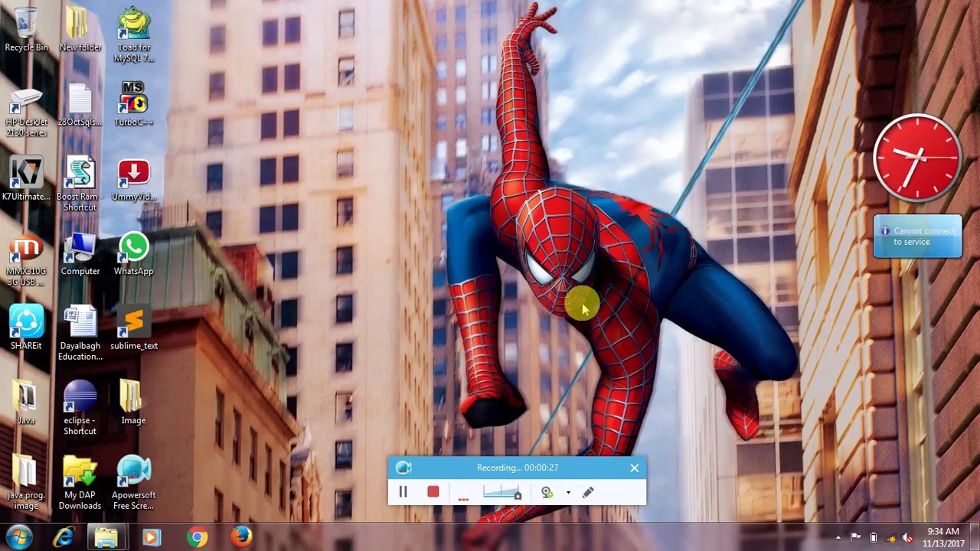Open the taskbar clock showing 9:34 AM
The width and height of the screenshot is (980, 551).
tap(943, 537)
